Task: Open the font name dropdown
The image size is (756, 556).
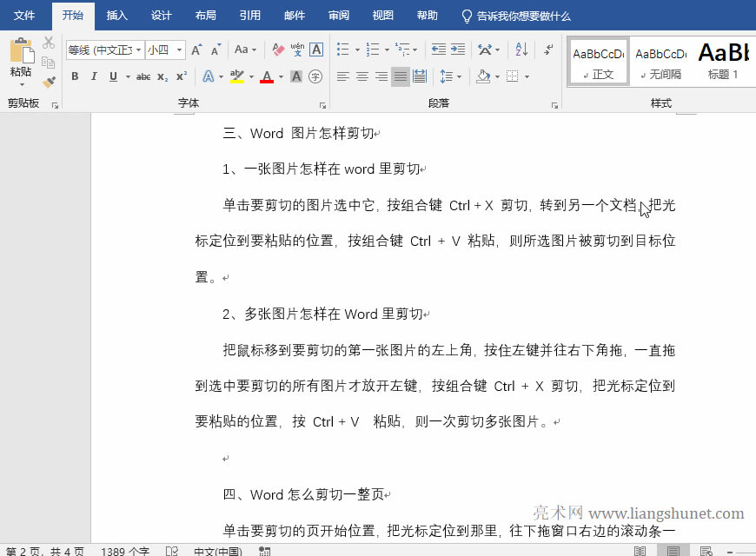Action: [x=137, y=50]
